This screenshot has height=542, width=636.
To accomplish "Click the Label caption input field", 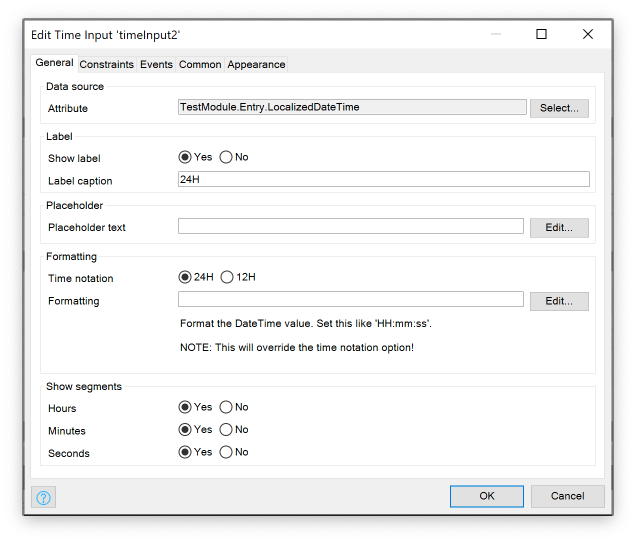I will (x=383, y=180).
